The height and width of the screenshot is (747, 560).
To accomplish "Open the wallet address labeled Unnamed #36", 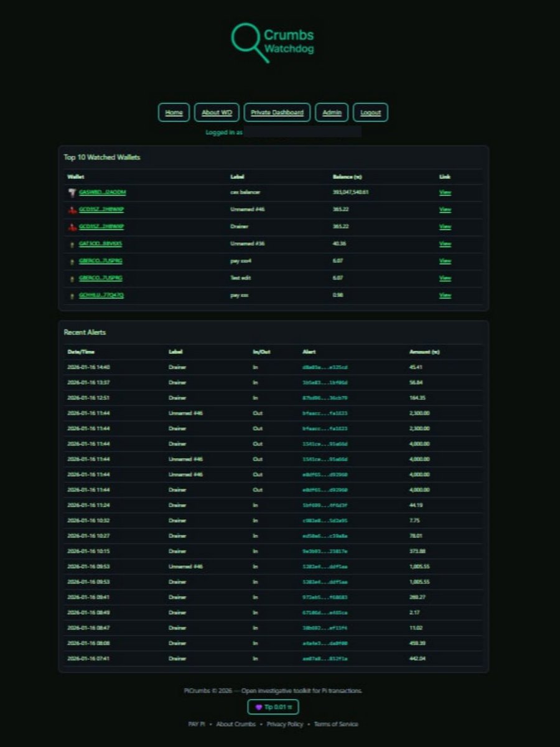I will point(101,244).
